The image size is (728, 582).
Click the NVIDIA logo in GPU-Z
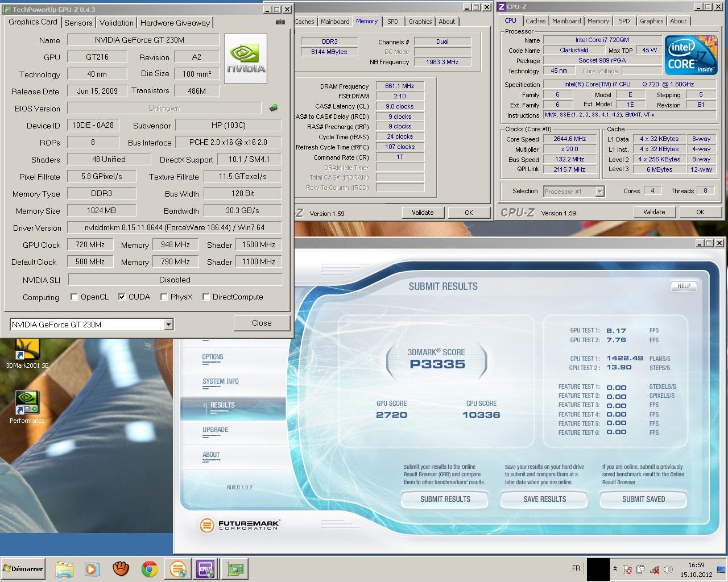246,59
